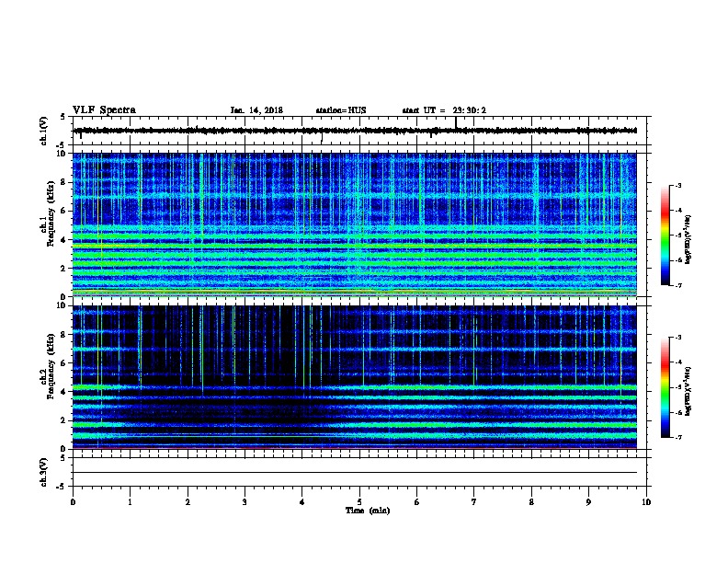The height and width of the screenshot is (563, 728).
Task: Click time axis tick label "6"
Action: [417, 502]
